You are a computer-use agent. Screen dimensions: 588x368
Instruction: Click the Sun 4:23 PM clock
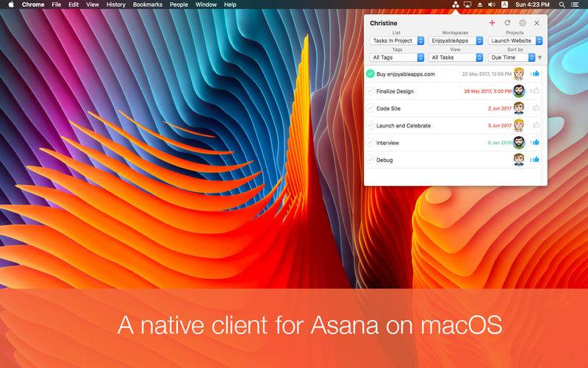[532, 4]
